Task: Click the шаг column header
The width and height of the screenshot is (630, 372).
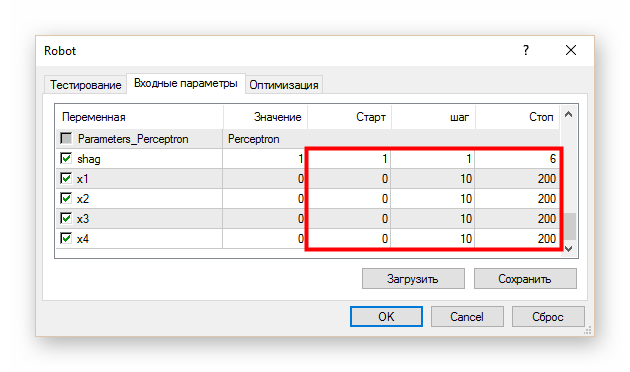Action: (x=434, y=117)
